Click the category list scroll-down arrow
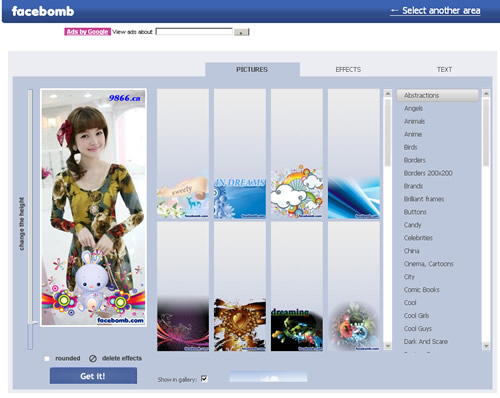The height and width of the screenshot is (398, 500). point(486,346)
